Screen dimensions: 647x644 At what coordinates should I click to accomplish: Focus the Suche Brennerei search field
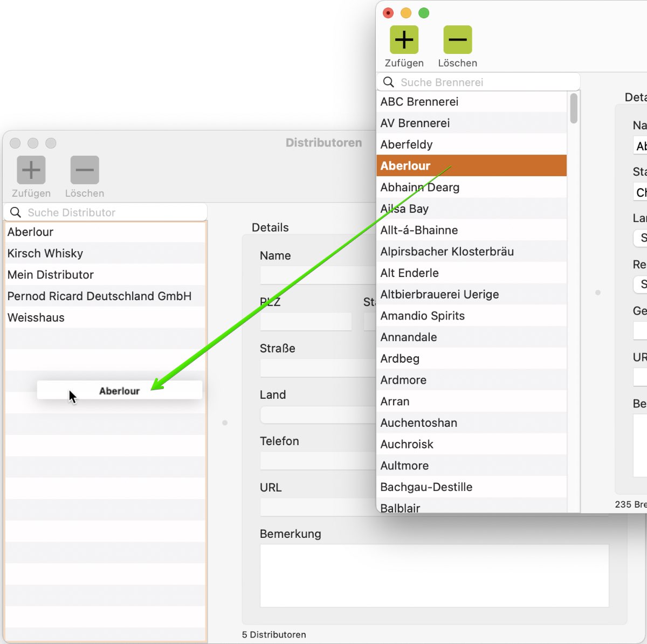click(479, 82)
